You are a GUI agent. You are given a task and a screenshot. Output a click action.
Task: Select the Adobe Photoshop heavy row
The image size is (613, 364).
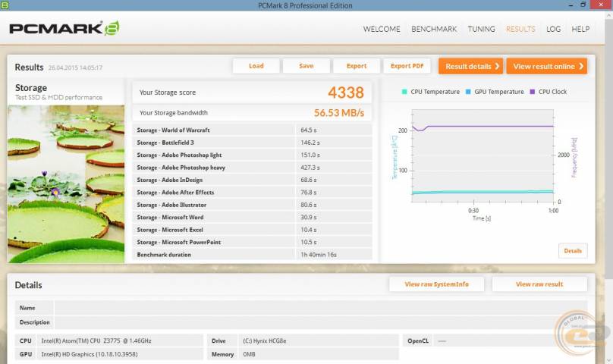(253, 168)
